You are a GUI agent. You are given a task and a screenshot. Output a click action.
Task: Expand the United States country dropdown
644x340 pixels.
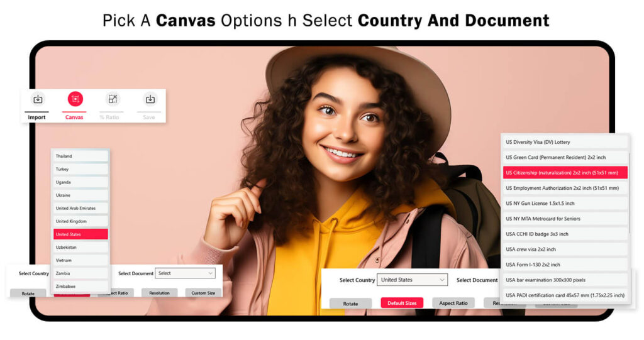pos(412,280)
